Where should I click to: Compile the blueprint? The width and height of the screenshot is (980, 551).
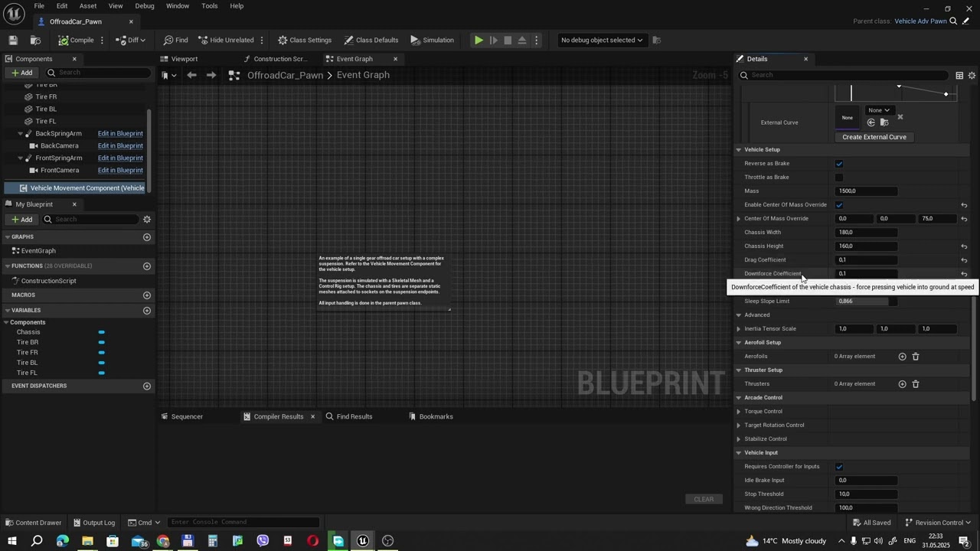coord(76,40)
